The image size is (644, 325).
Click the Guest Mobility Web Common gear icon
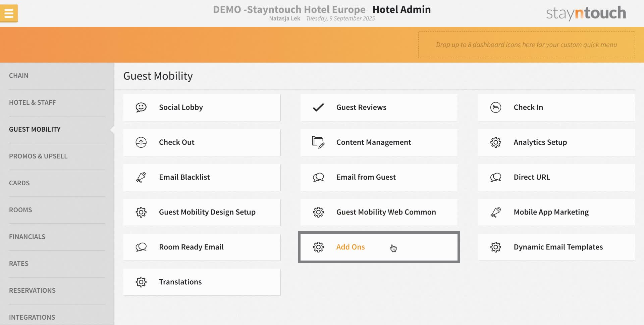[x=318, y=212]
